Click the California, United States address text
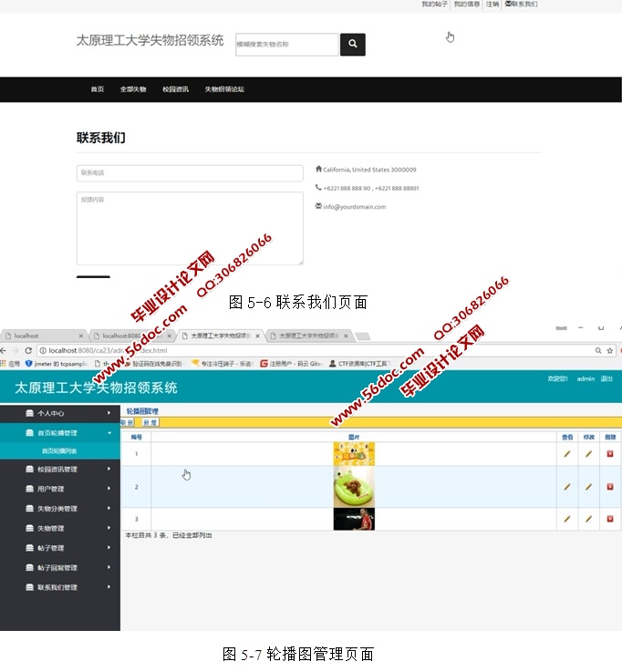This screenshot has width=622, height=672. click(x=369, y=170)
